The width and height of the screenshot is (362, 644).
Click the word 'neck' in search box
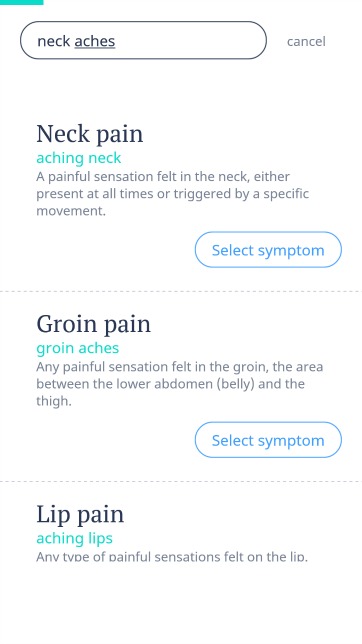tap(54, 41)
